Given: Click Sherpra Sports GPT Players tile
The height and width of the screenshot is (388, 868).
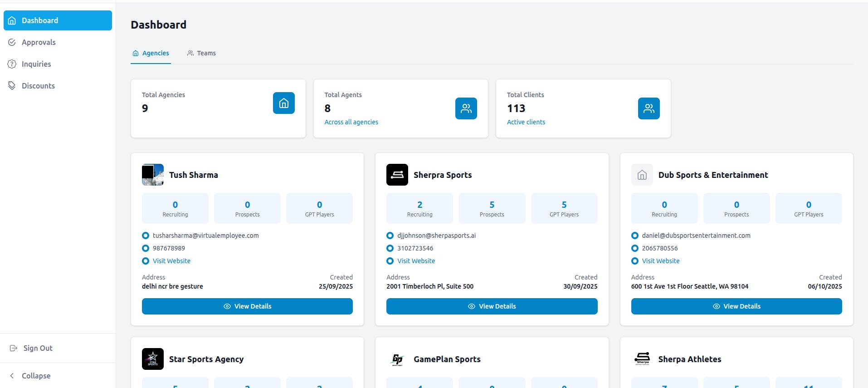Looking at the screenshot, I should [x=564, y=208].
